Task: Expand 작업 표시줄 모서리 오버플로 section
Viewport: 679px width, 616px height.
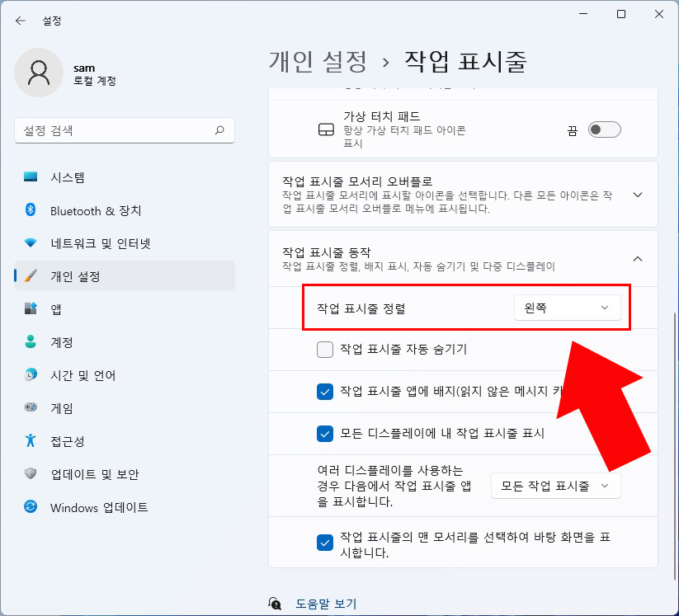Action: pos(637,195)
